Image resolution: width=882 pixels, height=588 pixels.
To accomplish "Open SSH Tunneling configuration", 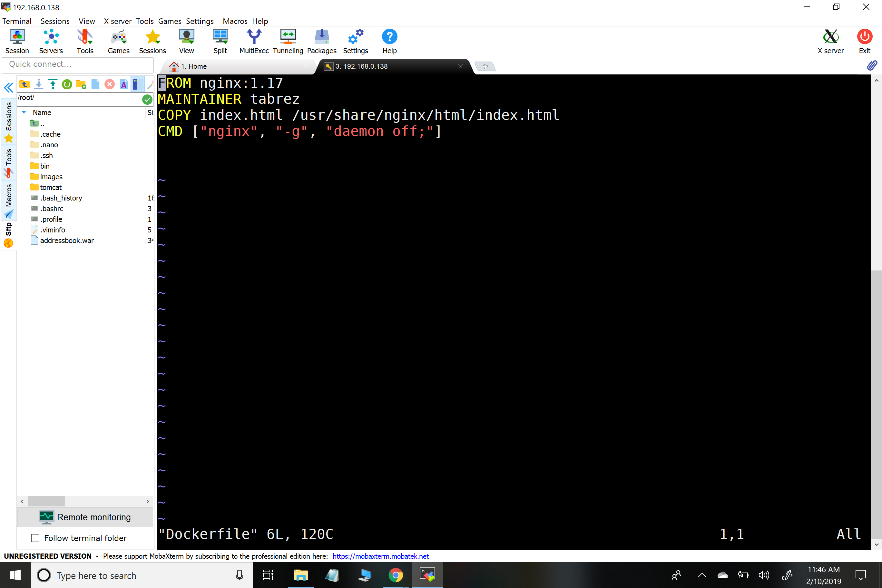I will pyautogui.click(x=288, y=41).
